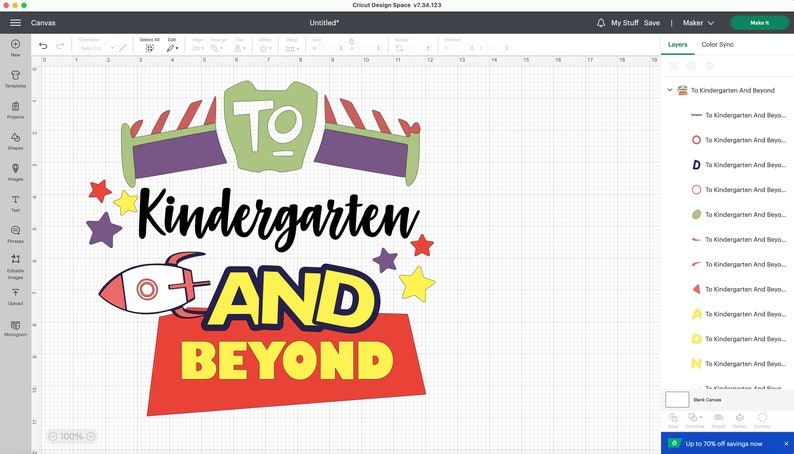Click the Make It button

pos(759,23)
